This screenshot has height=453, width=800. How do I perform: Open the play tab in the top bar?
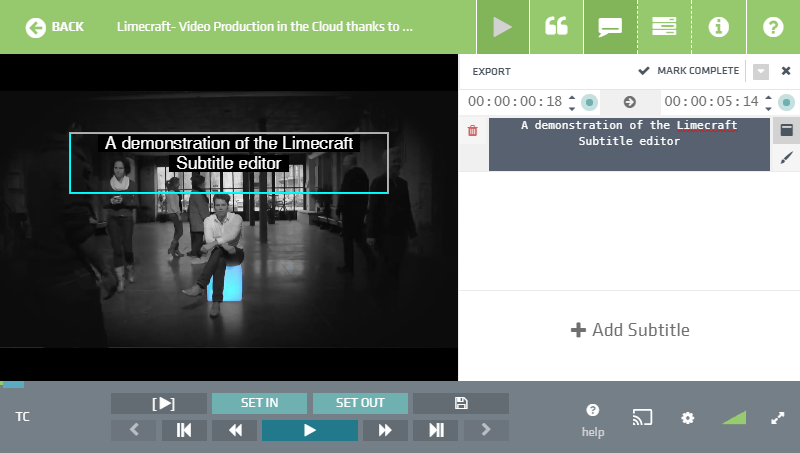[503, 27]
